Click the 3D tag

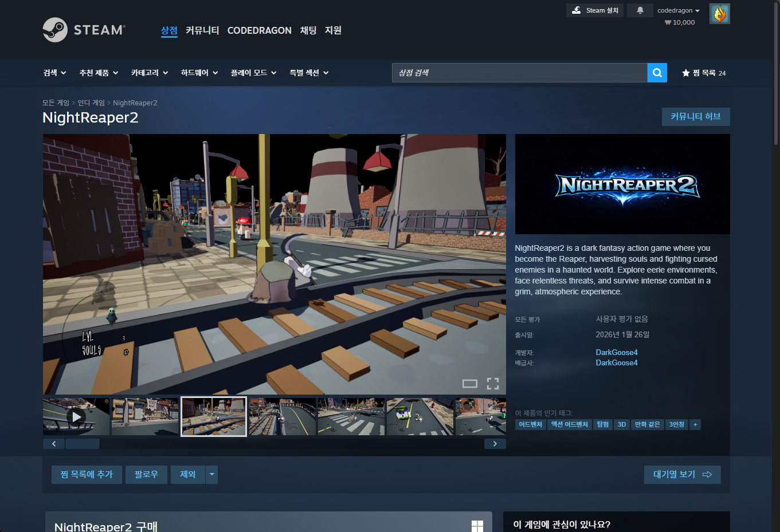622,424
